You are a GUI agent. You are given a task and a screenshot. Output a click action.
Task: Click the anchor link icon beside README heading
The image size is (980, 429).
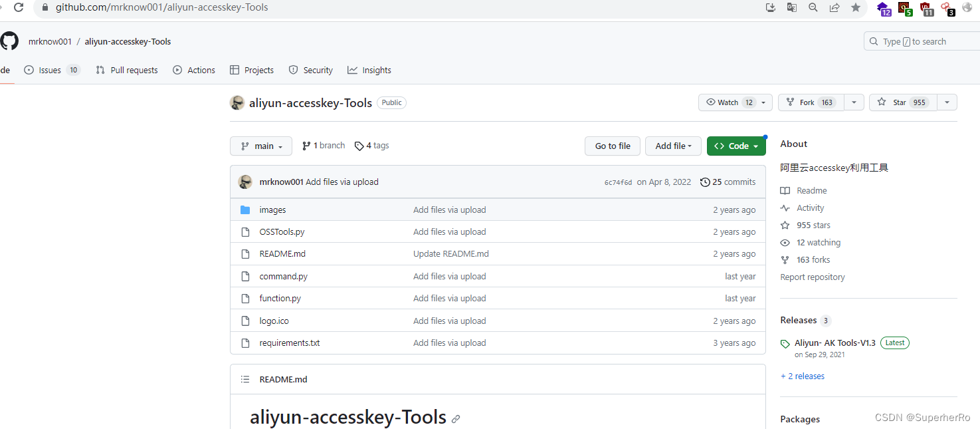[x=456, y=419]
